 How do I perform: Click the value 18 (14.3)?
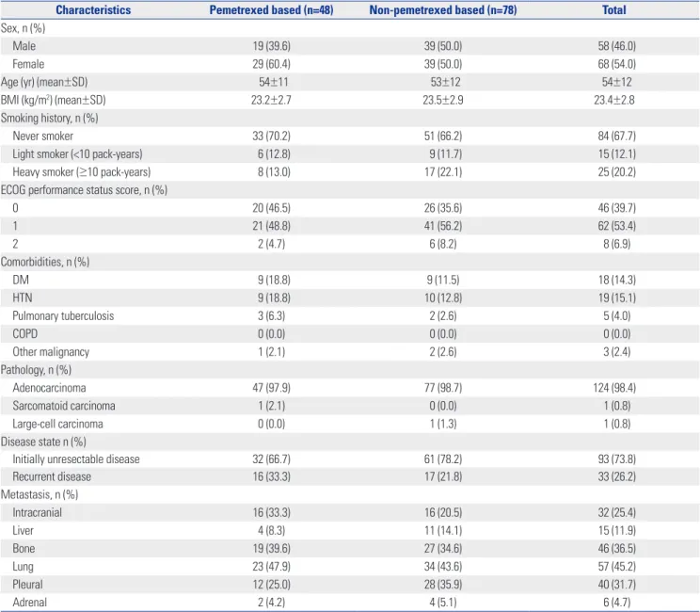coord(617,280)
